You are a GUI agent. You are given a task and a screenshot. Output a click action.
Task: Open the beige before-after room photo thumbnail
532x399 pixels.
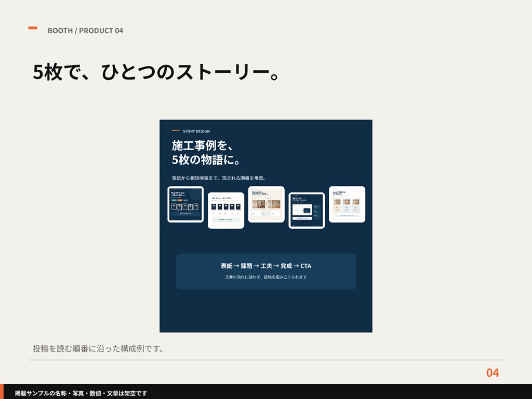pyautogui.click(x=267, y=204)
